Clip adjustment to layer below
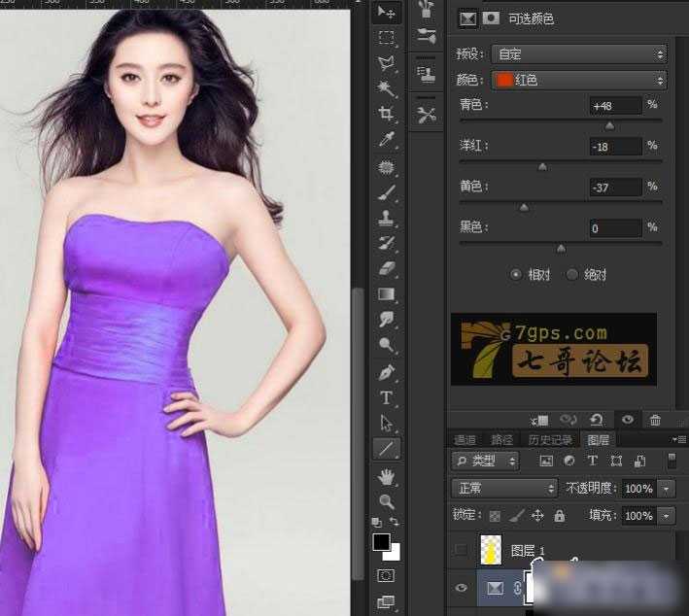The height and width of the screenshot is (616, 689). pos(539,421)
